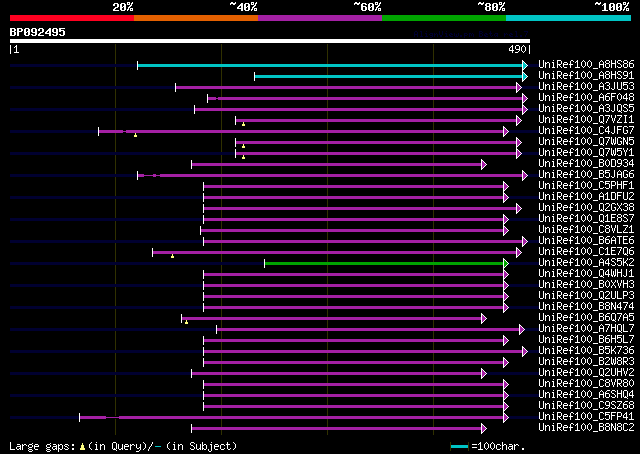
Task: Click the cyan ~100% identity legend segment
Action: (x=569, y=18)
